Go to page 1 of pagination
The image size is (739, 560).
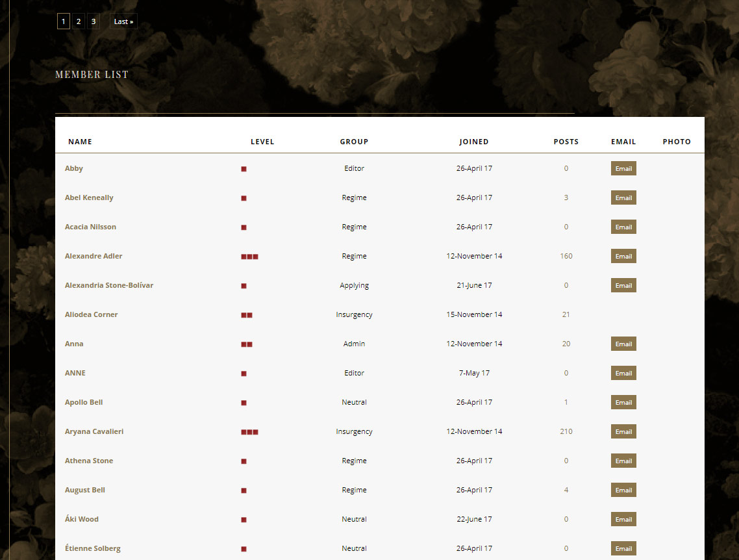click(64, 21)
